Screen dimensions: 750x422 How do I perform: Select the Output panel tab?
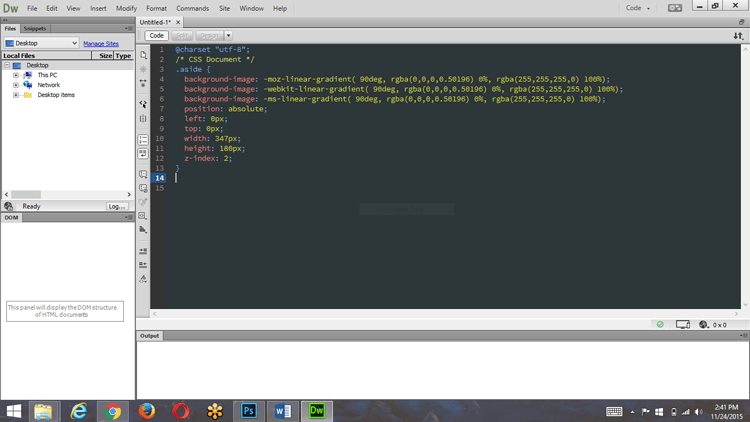pos(149,335)
